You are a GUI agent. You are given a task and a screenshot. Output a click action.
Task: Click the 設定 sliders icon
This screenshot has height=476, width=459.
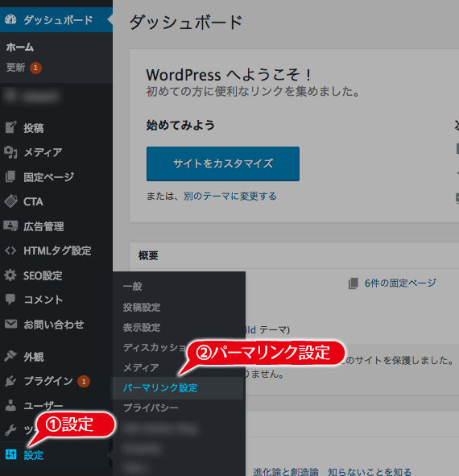coord(11,454)
